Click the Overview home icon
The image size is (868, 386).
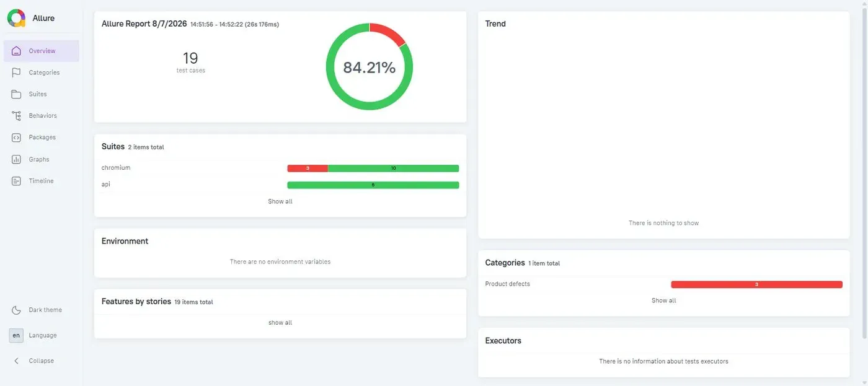(17, 51)
